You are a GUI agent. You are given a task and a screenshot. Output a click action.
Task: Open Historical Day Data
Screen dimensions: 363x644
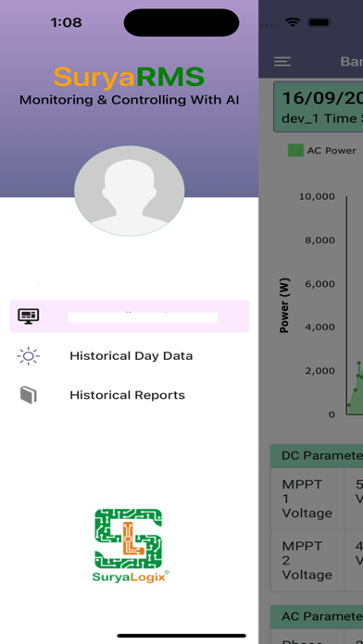point(131,355)
